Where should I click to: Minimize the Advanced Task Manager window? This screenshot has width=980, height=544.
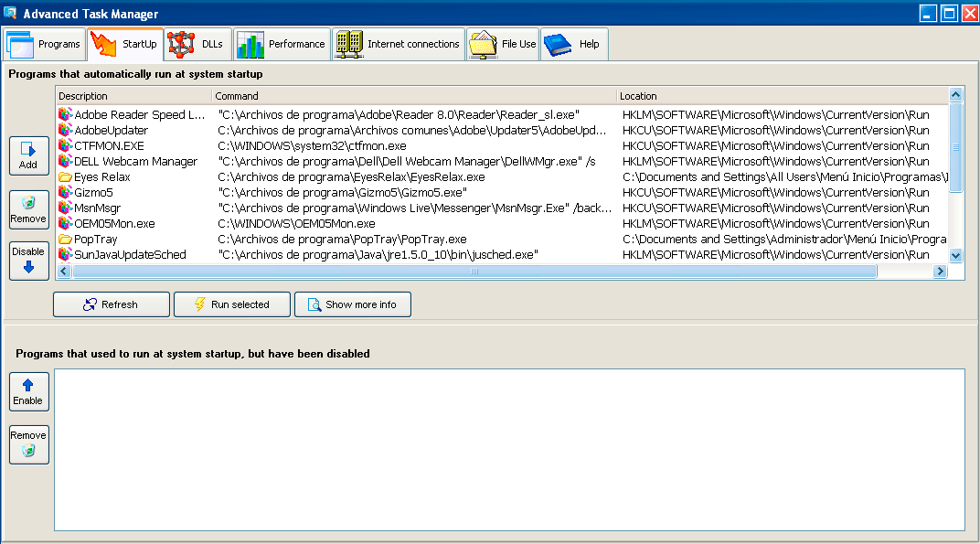tap(928, 13)
